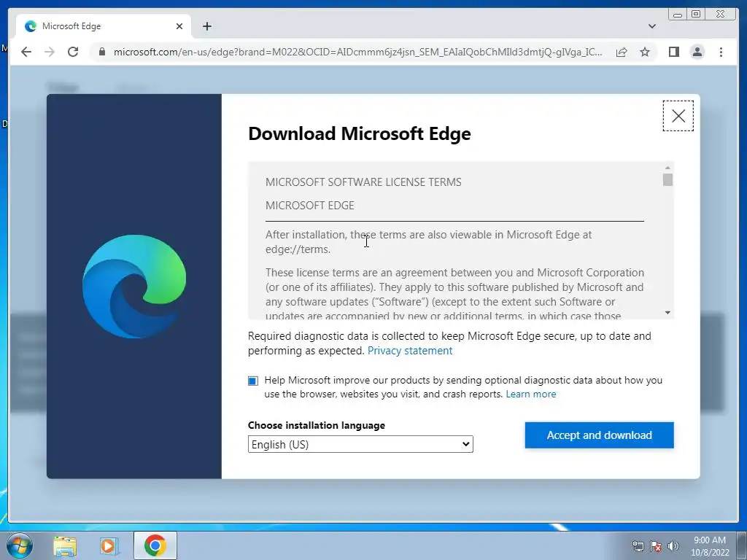Bookmark this tab with the star

click(x=645, y=52)
